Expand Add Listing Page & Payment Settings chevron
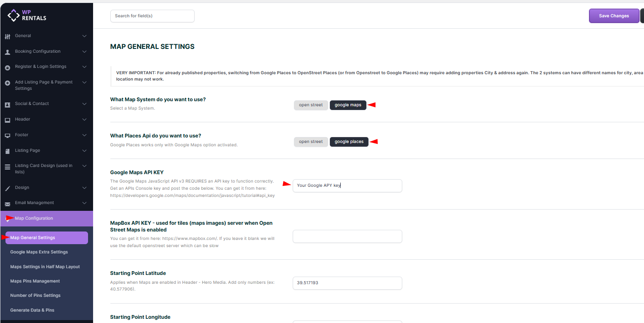The height and width of the screenshot is (323, 644). [x=84, y=83]
